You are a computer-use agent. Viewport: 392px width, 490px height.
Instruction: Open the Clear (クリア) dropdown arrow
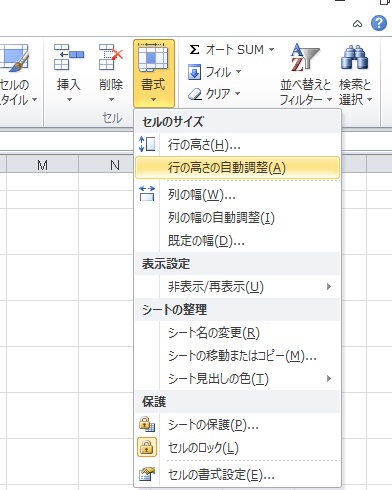[x=238, y=93]
